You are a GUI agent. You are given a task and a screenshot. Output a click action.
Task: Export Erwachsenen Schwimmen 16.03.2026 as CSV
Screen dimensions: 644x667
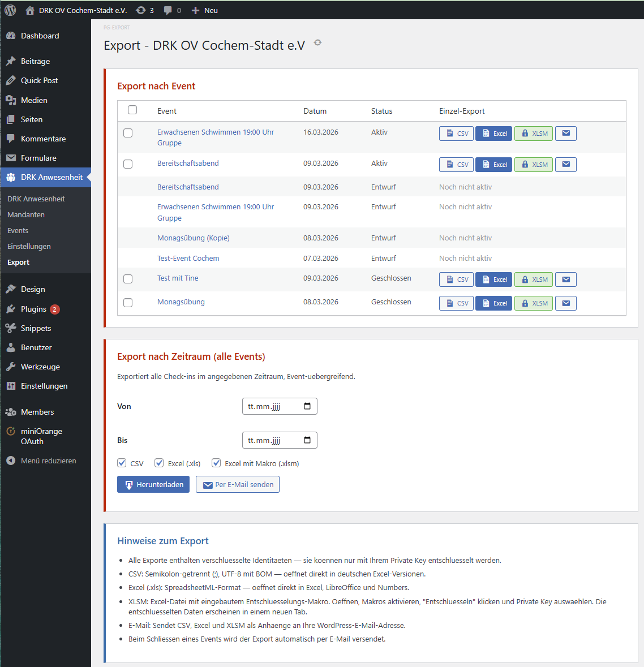(x=456, y=134)
